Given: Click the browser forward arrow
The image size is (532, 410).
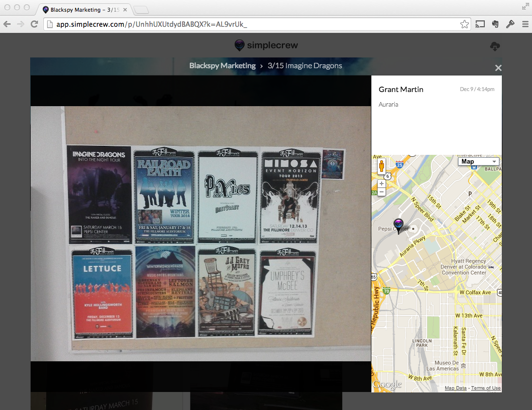Looking at the screenshot, I should point(20,24).
